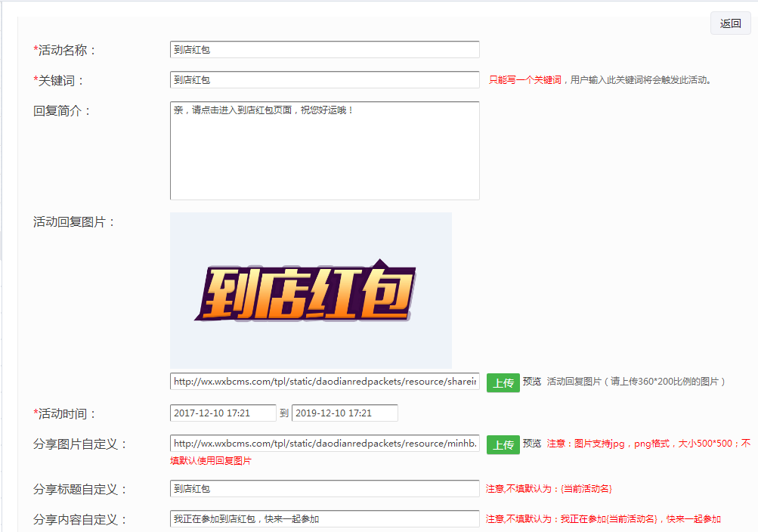Viewport: 758px width, 532px height.
Task: Click 预览 link for 活动回复图片
Action: coord(532,382)
